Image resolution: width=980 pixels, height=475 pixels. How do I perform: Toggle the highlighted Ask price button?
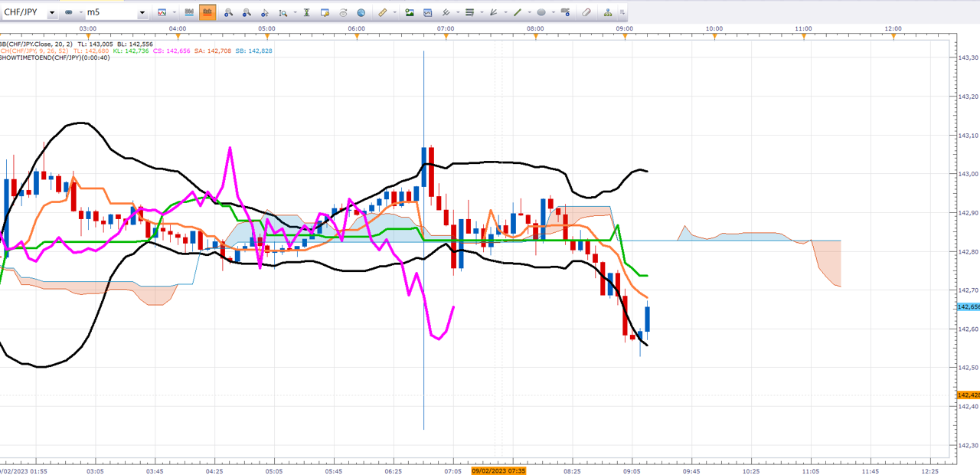coord(207,12)
